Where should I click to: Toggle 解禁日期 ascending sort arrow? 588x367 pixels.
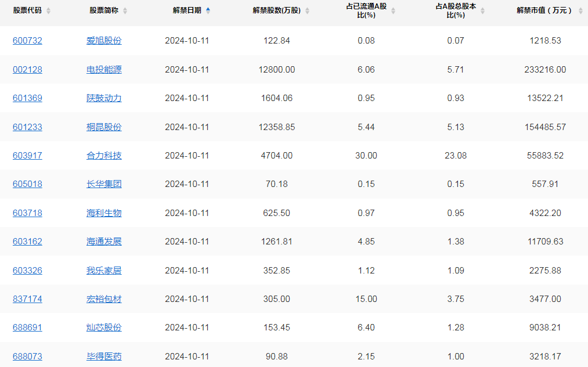[208, 10]
